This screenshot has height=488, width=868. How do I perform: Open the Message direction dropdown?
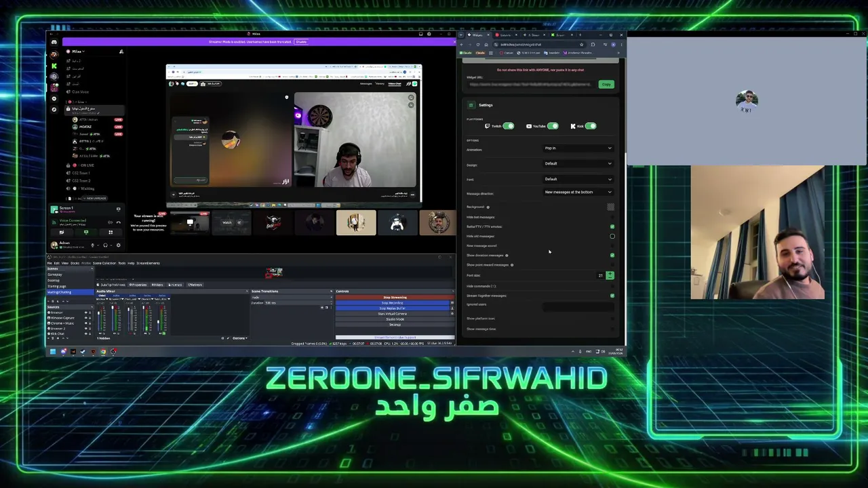click(578, 192)
